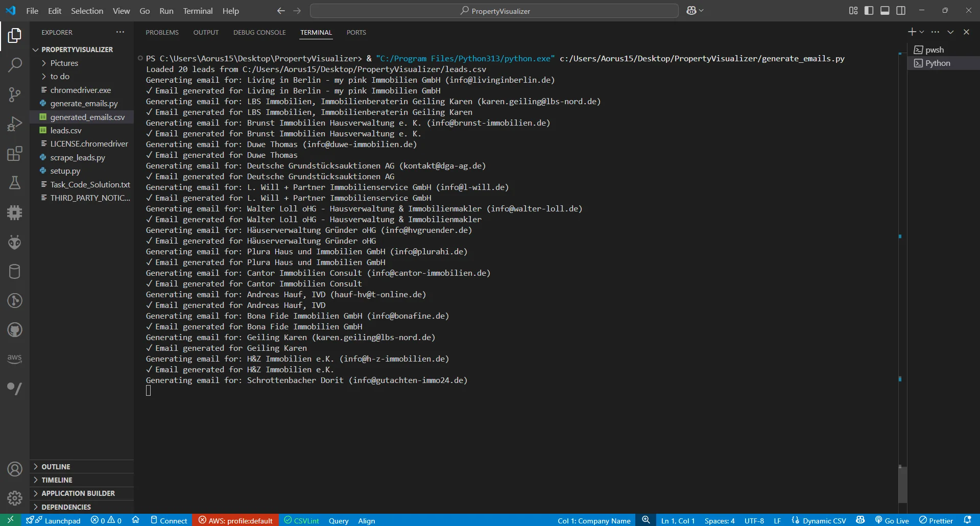Click the Manage settings gear icon

(15, 498)
